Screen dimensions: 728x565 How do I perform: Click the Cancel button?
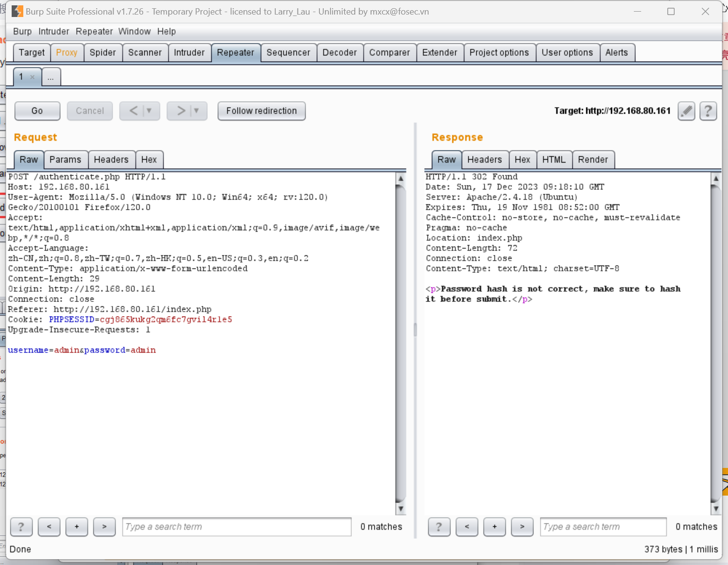[90, 111]
